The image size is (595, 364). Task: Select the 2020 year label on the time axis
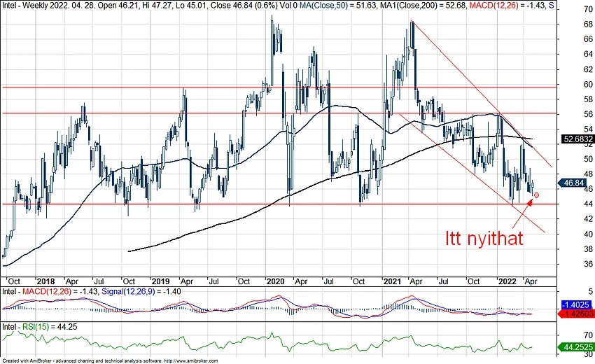pyautogui.click(x=275, y=281)
